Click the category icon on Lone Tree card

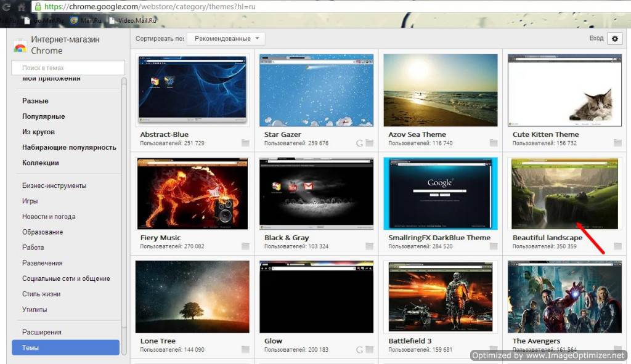coord(245,349)
